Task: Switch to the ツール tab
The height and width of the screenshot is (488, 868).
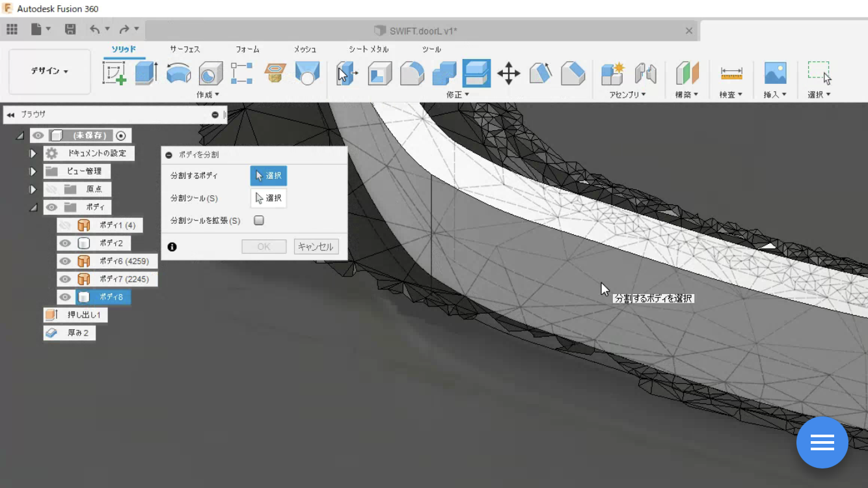Action: pyautogui.click(x=431, y=49)
